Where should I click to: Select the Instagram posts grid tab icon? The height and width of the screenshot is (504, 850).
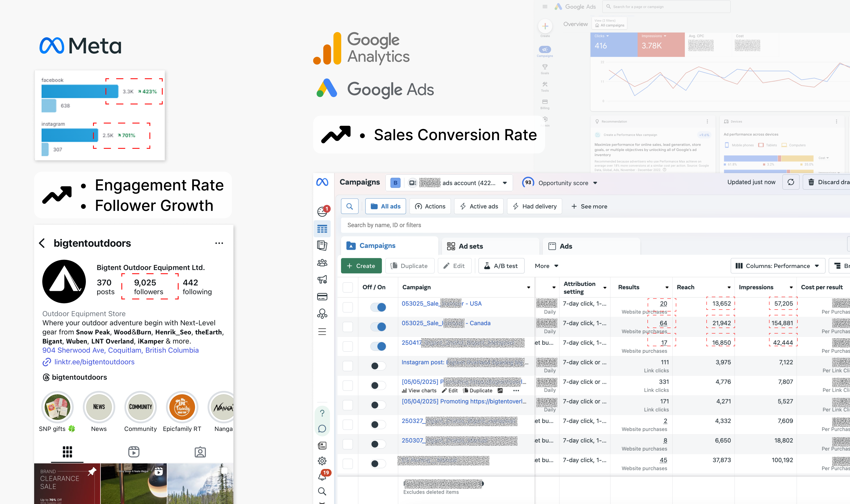coord(67,452)
